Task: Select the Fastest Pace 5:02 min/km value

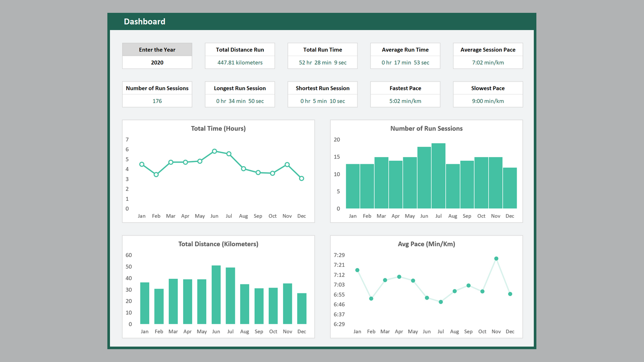Action: pos(405,101)
